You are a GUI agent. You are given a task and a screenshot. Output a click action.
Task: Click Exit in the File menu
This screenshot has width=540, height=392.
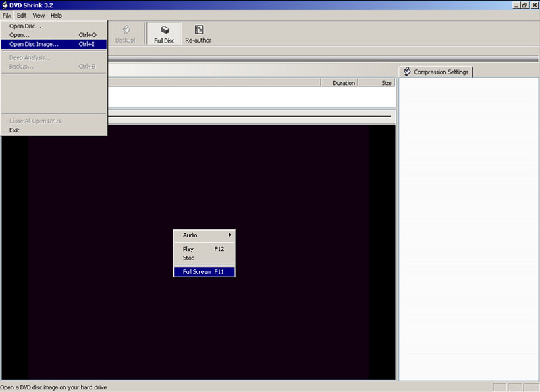[x=54, y=130]
